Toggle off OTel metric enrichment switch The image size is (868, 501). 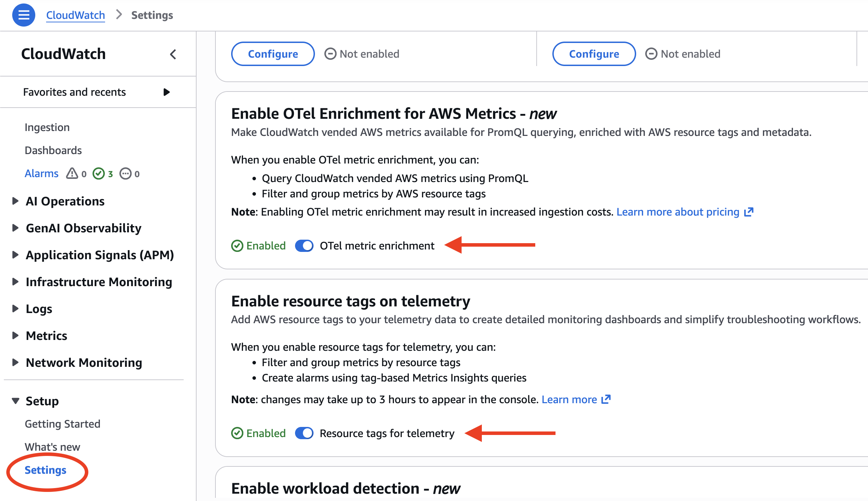(x=304, y=246)
